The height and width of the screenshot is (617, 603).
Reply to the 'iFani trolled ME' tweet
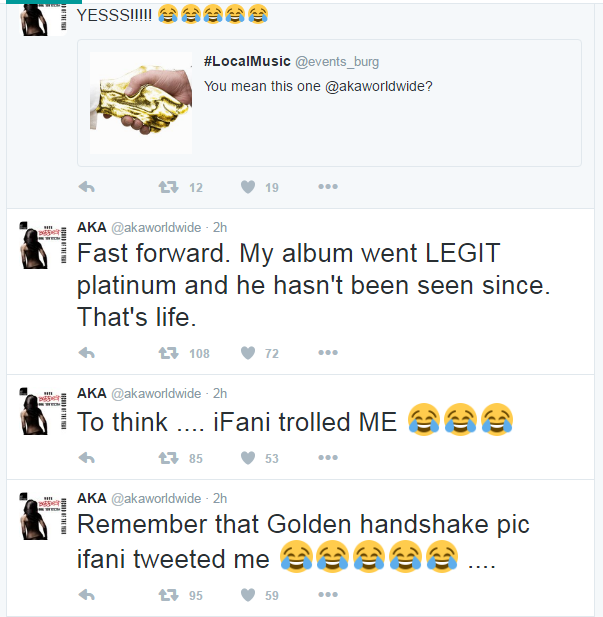(86, 458)
